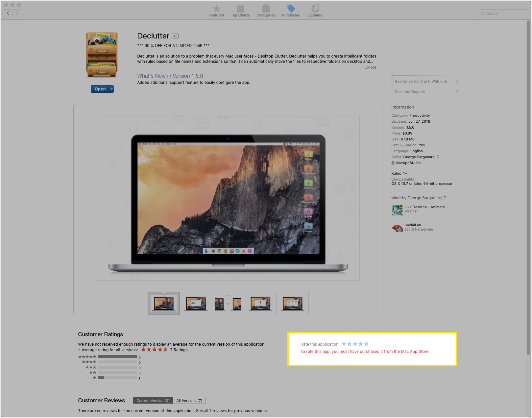Viewport: 532px width, 418px height.
Task: Open the Top Charts toolbar icon
Action: 240,11
